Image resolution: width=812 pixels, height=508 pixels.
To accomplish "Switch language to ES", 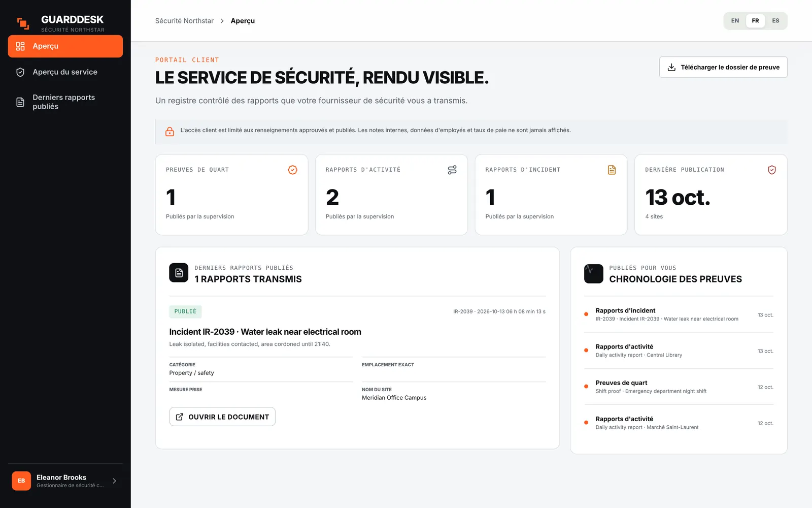I will (x=775, y=21).
